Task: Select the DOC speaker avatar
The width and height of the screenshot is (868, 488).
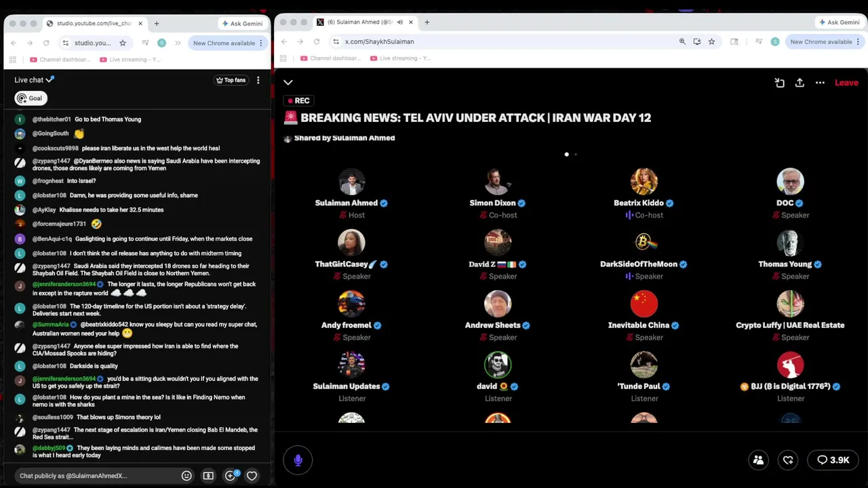Action: (790, 182)
